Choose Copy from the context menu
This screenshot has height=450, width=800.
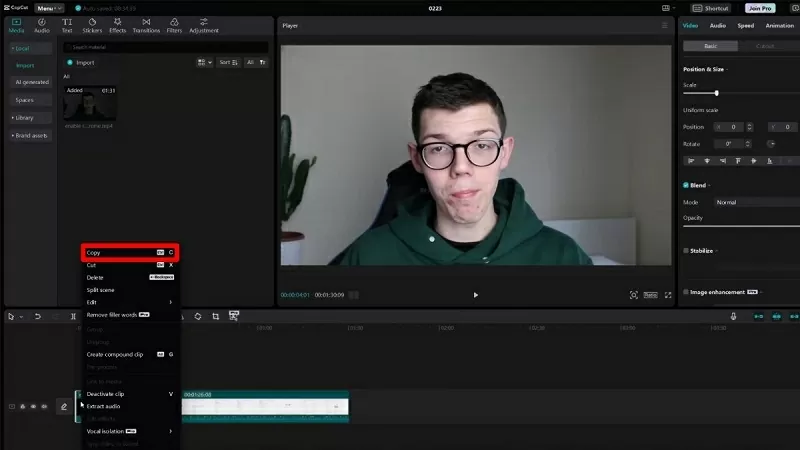[129, 252]
